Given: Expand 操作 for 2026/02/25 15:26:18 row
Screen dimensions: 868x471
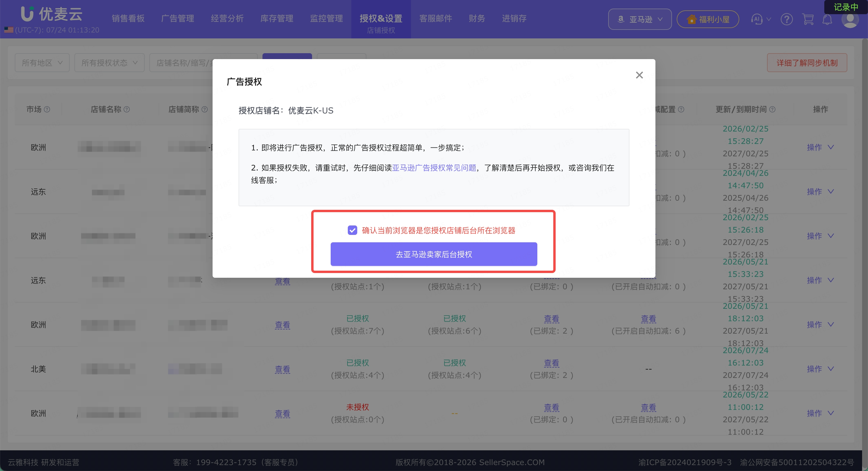Looking at the screenshot, I should 820,236.
